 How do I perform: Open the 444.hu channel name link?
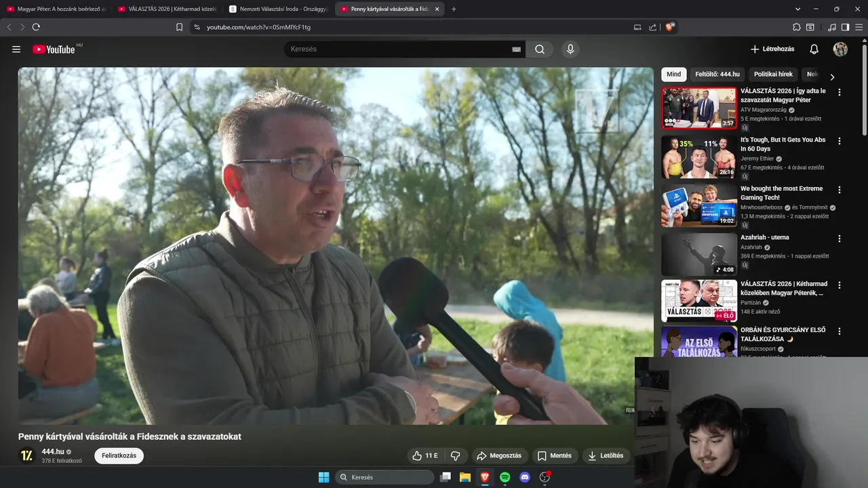(53, 451)
